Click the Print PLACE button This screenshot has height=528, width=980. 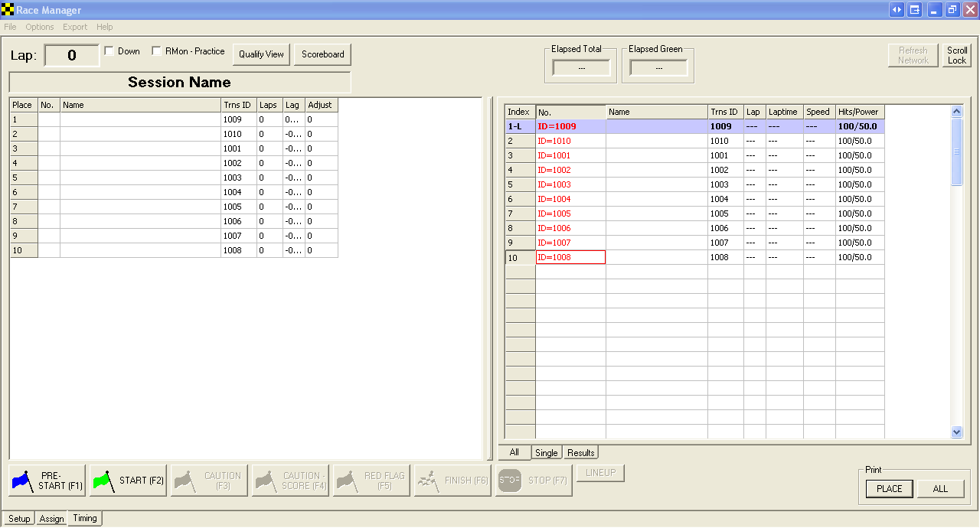[x=889, y=489]
